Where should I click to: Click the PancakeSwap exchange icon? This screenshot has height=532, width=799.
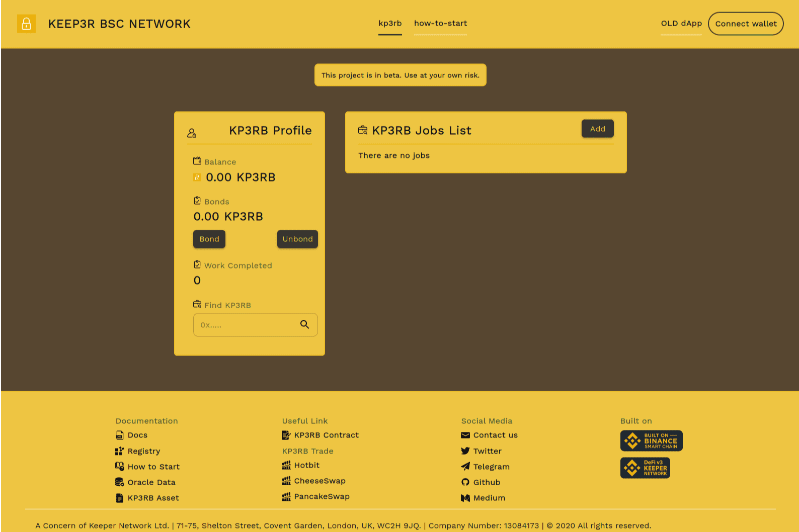pos(286,496)
